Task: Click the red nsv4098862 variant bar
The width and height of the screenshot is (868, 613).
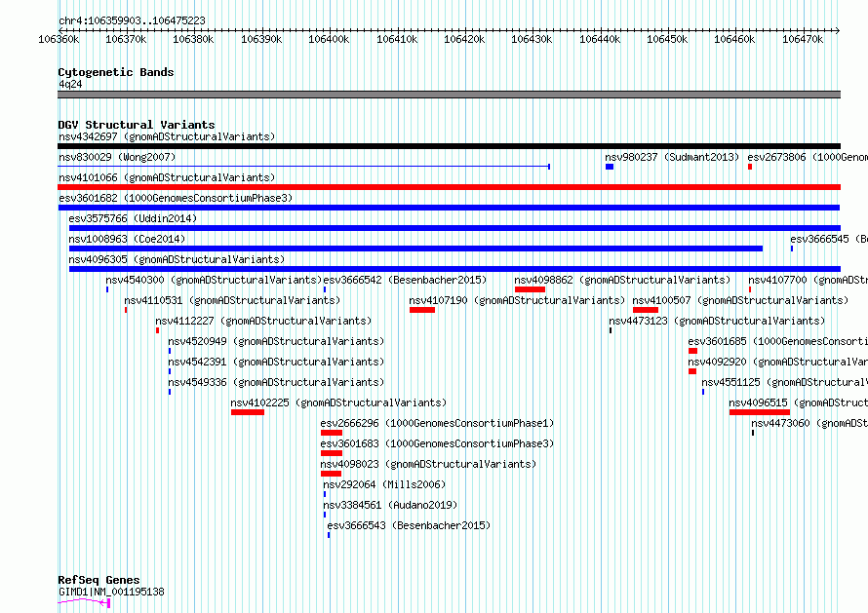Action: click(x=530, y=289)
